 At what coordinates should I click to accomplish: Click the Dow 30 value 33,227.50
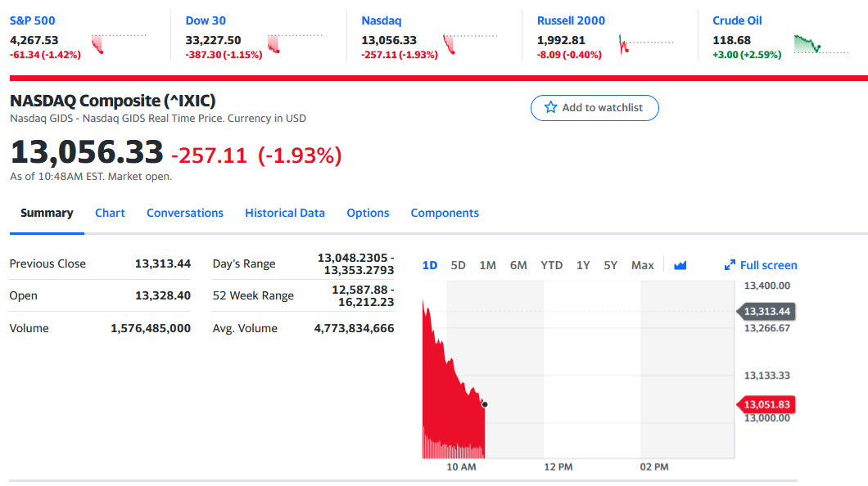[213, 40]
